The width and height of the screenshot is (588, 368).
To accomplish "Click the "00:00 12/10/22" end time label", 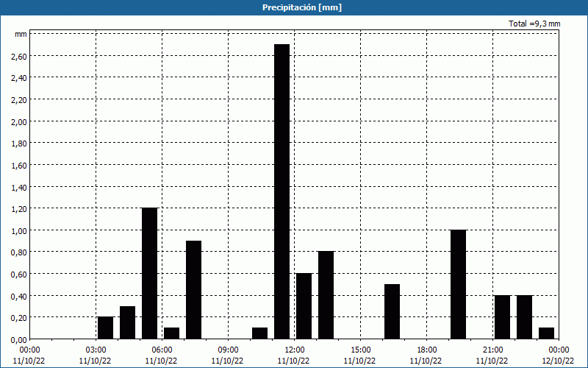I will pos(559,355).
